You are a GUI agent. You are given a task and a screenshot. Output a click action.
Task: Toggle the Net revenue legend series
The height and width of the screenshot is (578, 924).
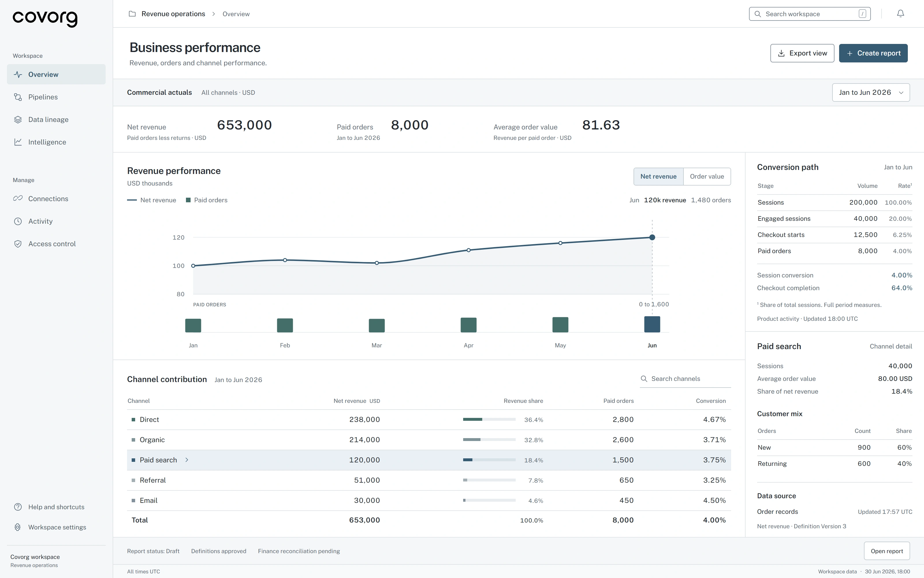pyautogui.click(x=152, y=200)
